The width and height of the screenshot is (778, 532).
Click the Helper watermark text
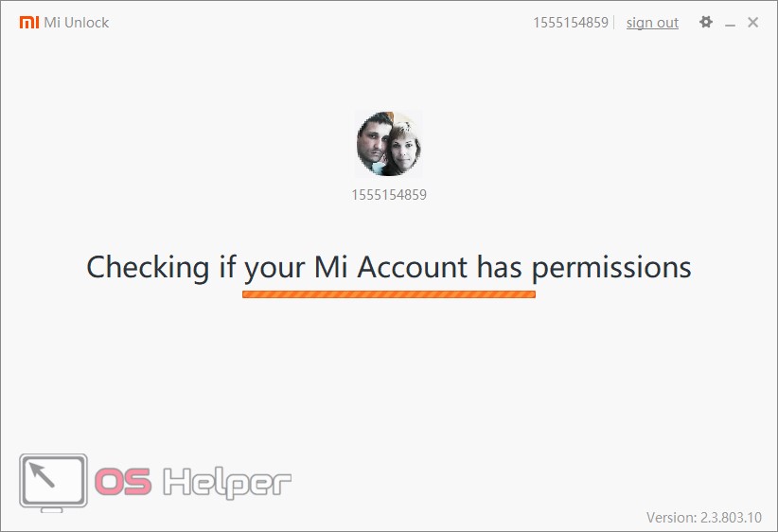pos(227,483)
